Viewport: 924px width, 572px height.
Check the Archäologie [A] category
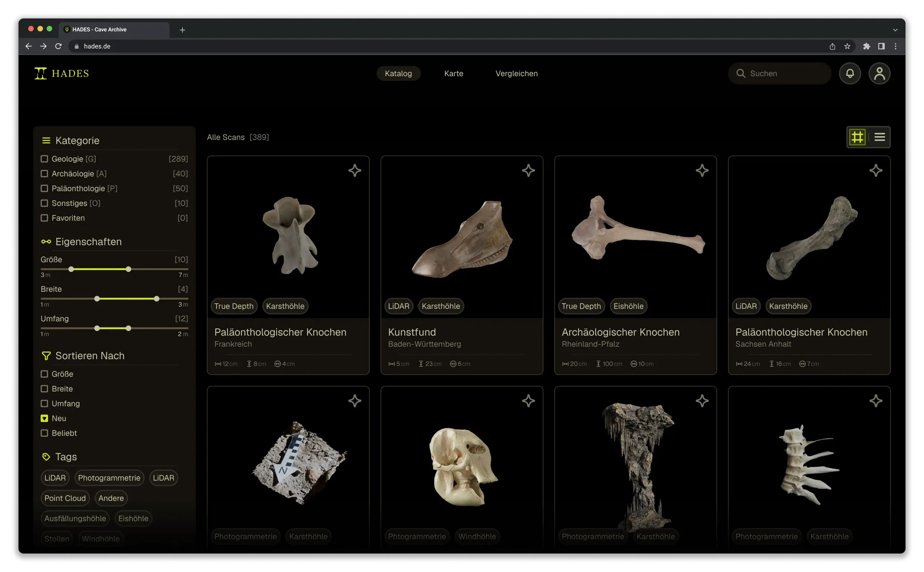click(44, 173)
